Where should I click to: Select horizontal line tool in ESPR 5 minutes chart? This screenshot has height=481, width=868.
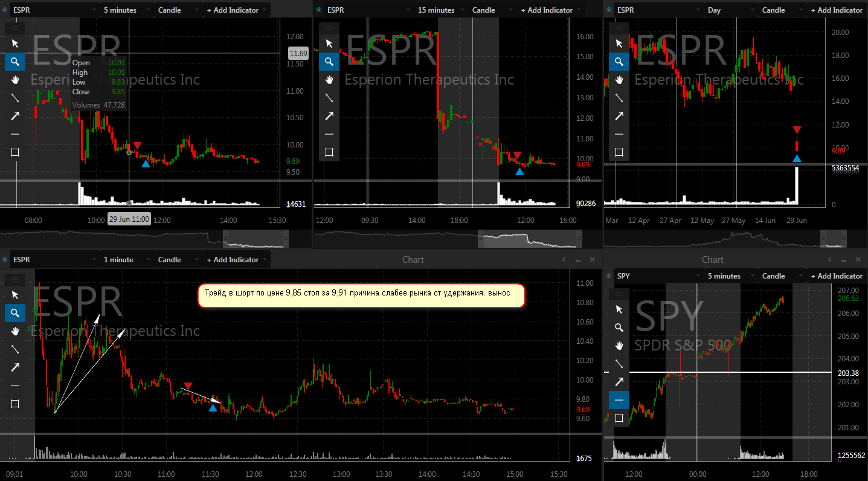(15, 134)
